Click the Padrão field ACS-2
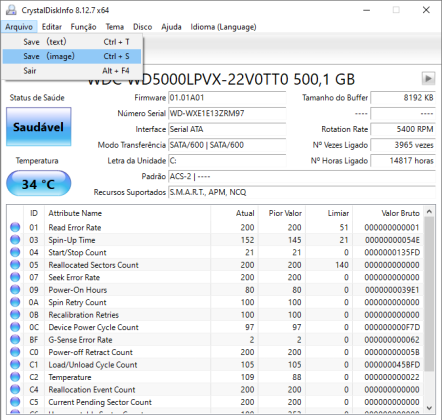442x420 pixels. 302,176
